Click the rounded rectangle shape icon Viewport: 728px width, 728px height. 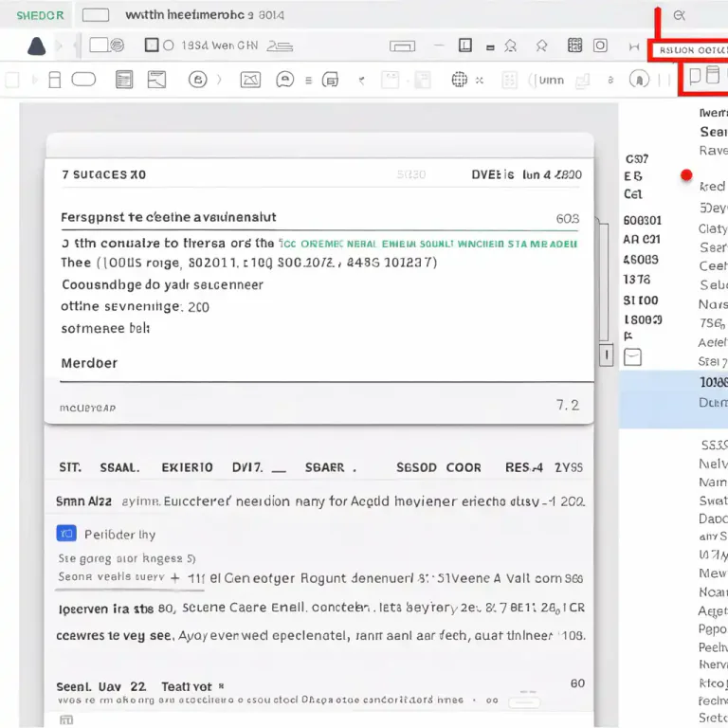point(83,80)
